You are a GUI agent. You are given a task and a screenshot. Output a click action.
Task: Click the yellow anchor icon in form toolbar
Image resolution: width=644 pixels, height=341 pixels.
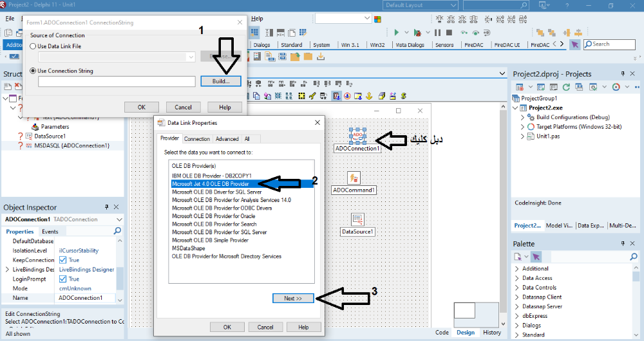click(369, 96)
